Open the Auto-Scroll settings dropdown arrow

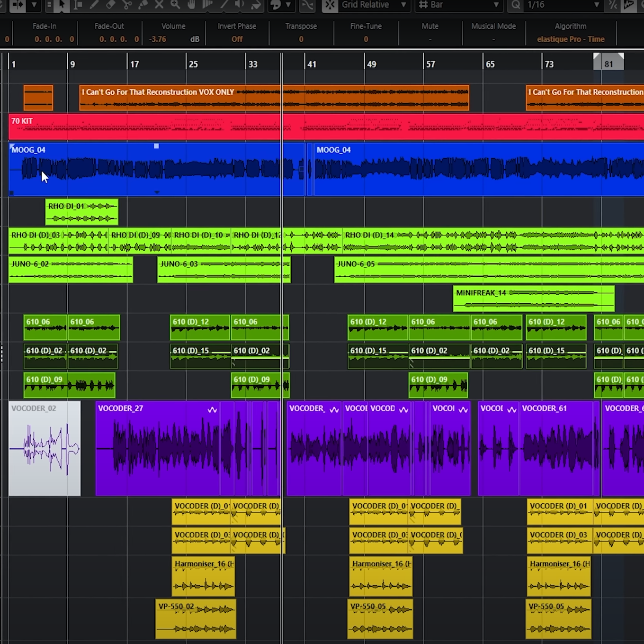tap(34, 5)
